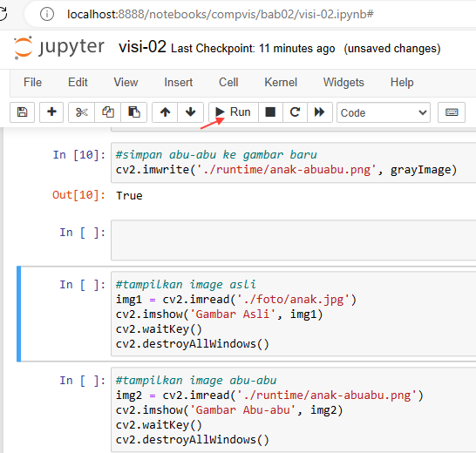Open the Code cell type dropdown
476x453 pixels.
click(x=384, y=112)
